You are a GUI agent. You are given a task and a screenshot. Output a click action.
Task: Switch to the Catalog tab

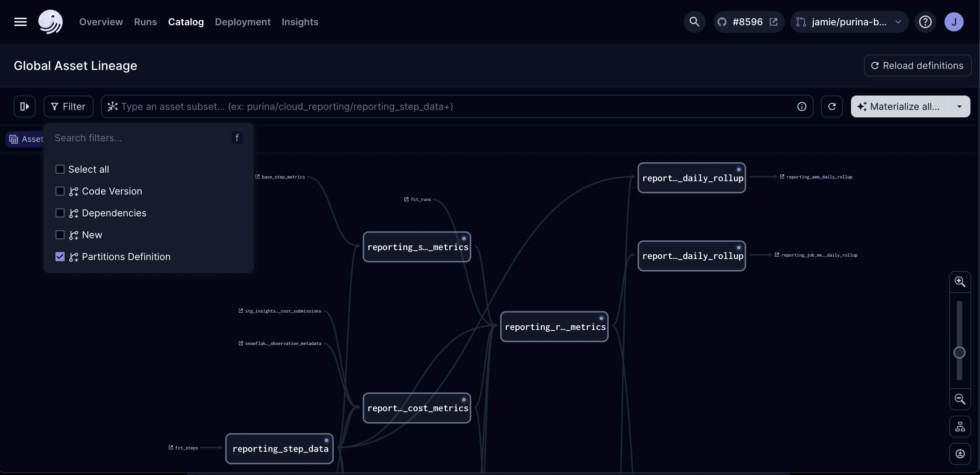point(186,22)
